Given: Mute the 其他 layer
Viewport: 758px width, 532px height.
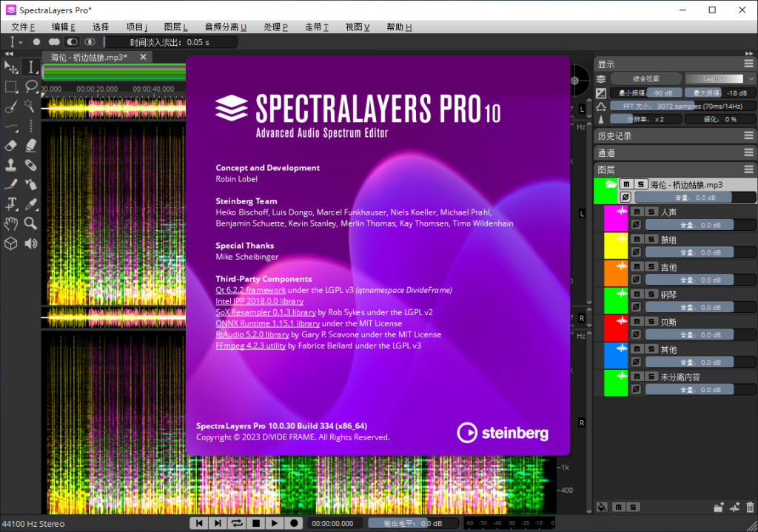Looking at the screenshot, I should coord(637,349).
